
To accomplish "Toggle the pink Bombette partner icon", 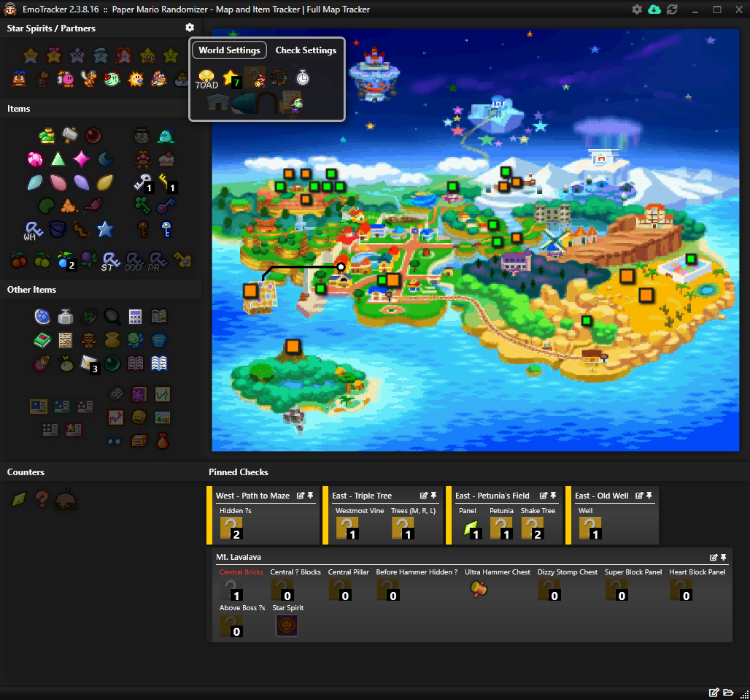I will [66, 79].
